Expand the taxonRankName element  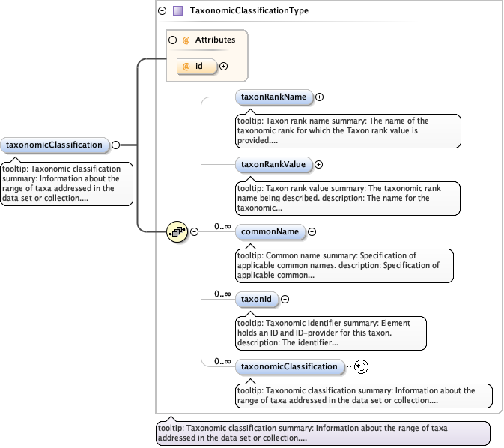pos(320,97)
